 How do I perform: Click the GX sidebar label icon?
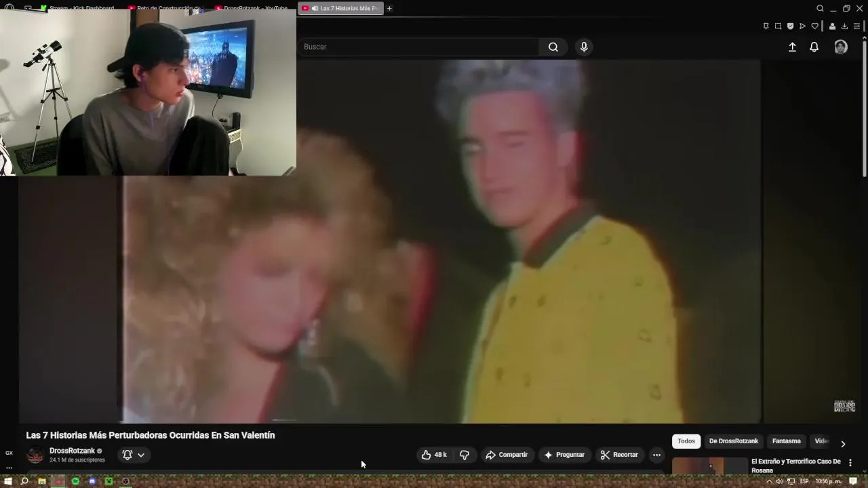(x=9, y=453)
